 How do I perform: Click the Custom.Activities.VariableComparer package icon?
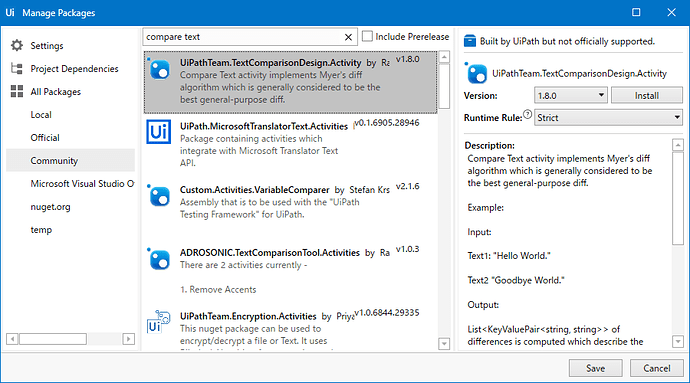159,195
